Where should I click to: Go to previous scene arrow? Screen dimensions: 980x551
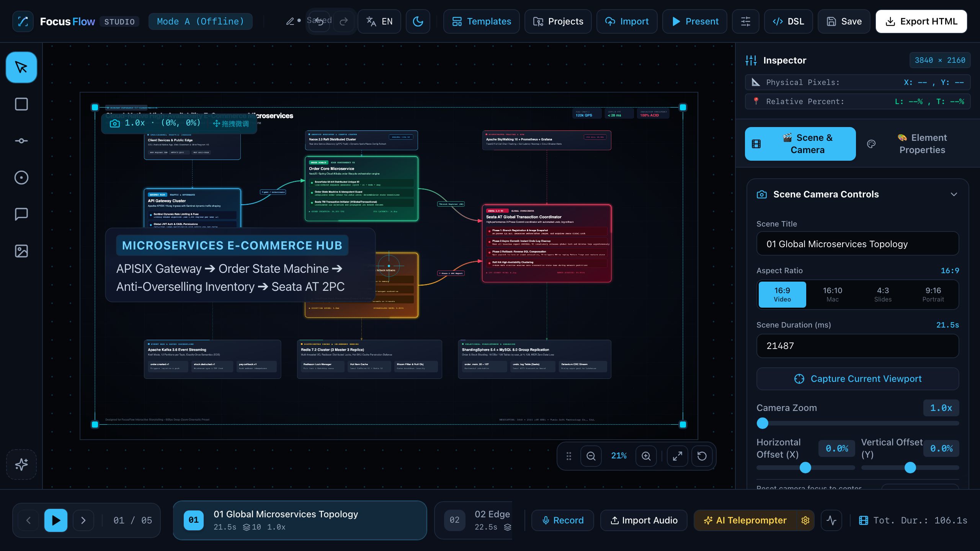28,520
